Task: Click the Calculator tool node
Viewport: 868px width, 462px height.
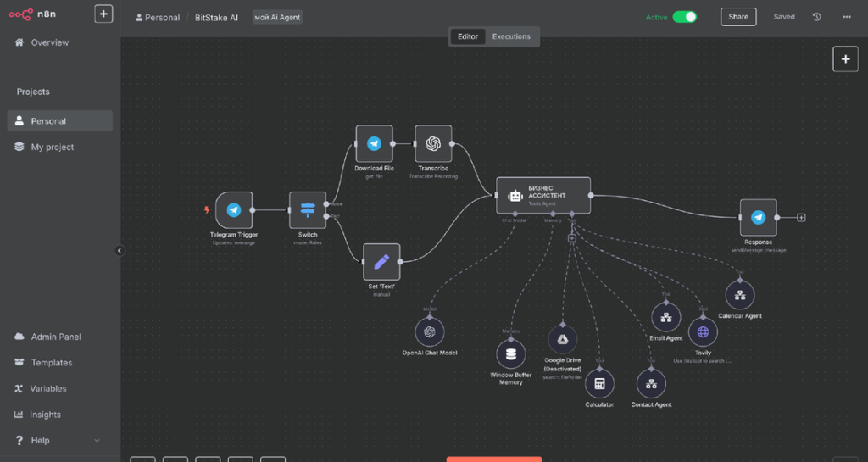Action: (x=599, y=384)
